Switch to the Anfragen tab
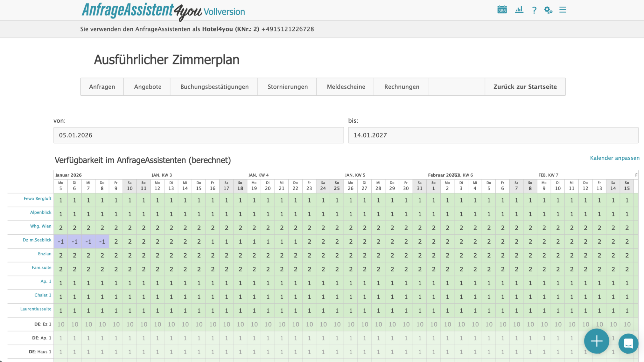Image resolution: width=644 pixels, height=362 pixels. coord(102,87)
